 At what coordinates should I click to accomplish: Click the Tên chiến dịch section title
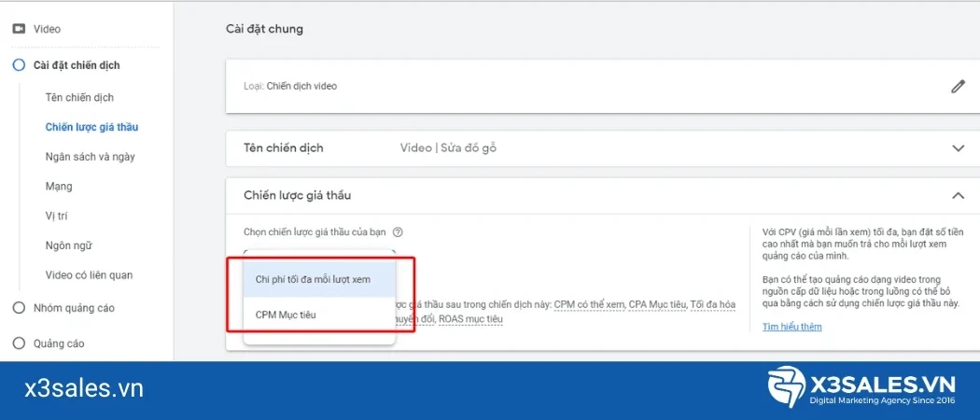point(284,148)
